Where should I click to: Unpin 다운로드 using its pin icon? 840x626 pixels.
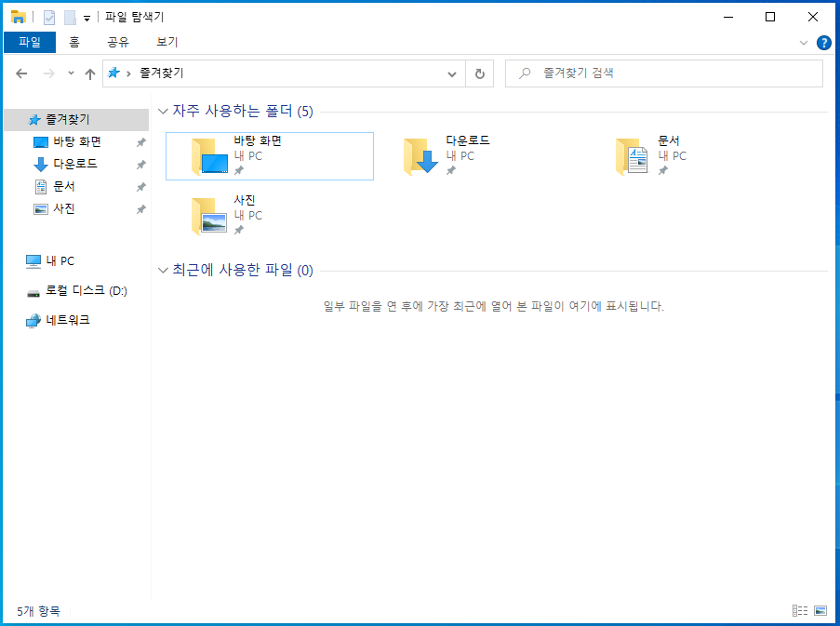(141, 164)
